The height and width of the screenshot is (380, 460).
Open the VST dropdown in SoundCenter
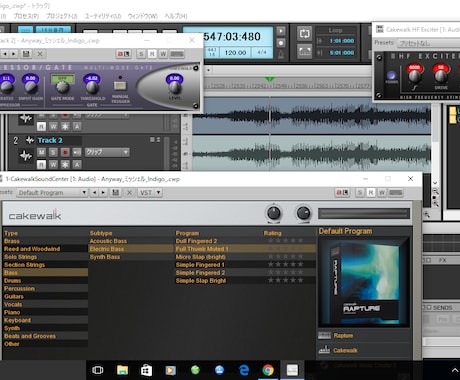[x=150, y=193]
